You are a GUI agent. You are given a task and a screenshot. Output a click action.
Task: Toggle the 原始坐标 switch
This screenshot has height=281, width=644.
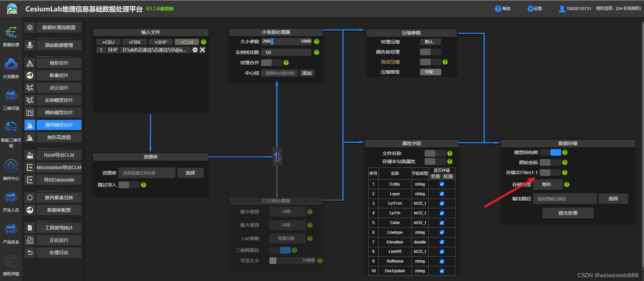point(550,162)
